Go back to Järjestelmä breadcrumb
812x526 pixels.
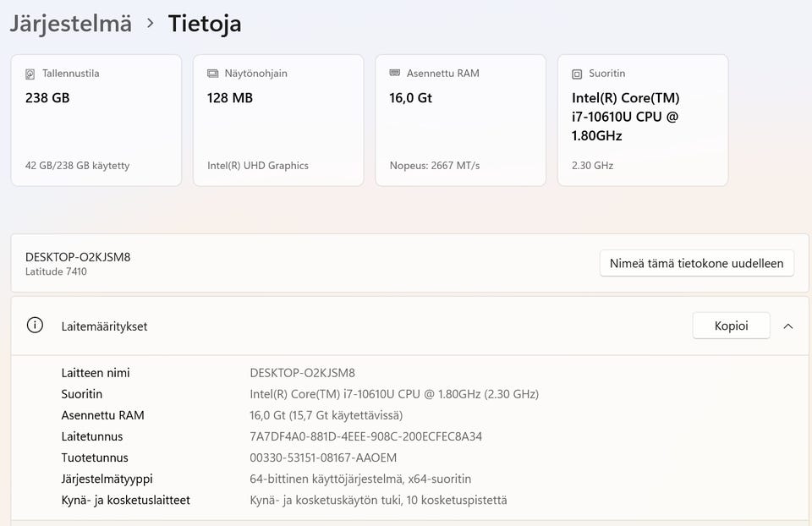pos(70,23)
